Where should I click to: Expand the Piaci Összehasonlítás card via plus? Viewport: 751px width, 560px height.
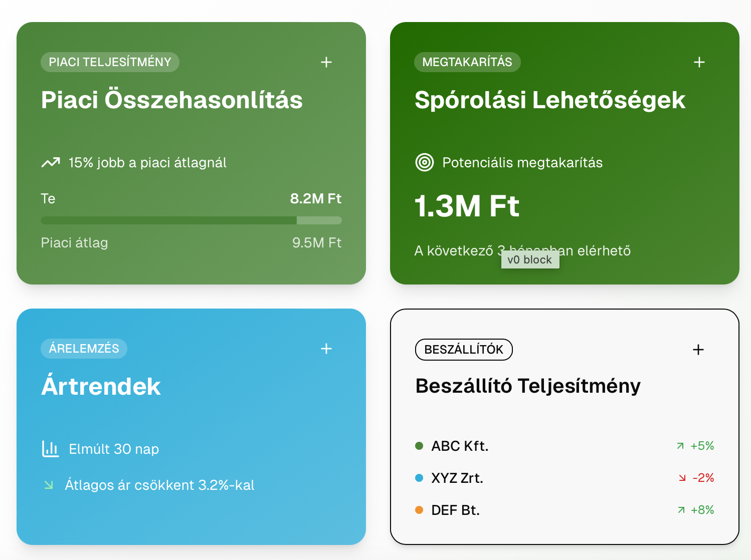tap(326, 62)
